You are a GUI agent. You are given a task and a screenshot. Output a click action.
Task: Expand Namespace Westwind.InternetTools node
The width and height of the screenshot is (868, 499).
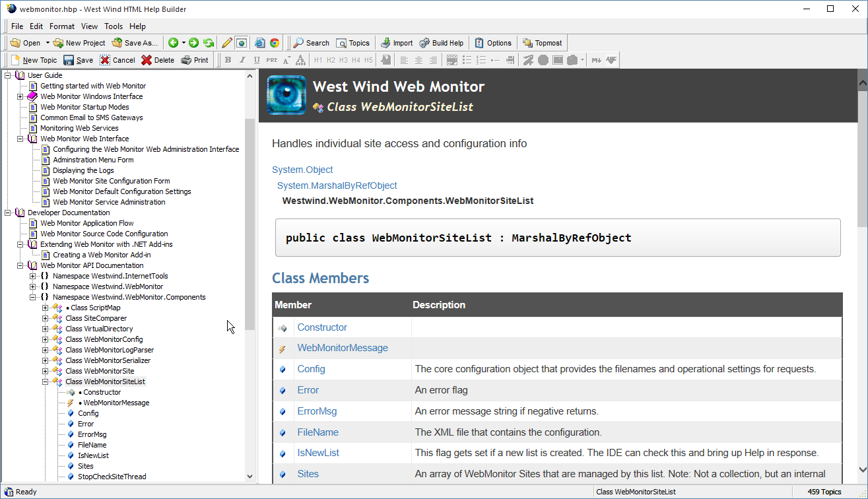click(x=33, y=276)
